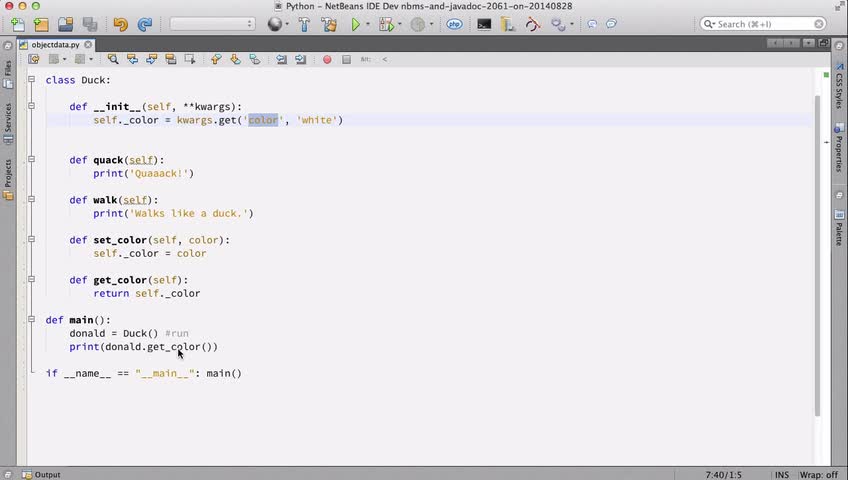Redo the last undone edit
This screenshot has width=848, height=480.
pyautogui.click(x=144, y=24)
